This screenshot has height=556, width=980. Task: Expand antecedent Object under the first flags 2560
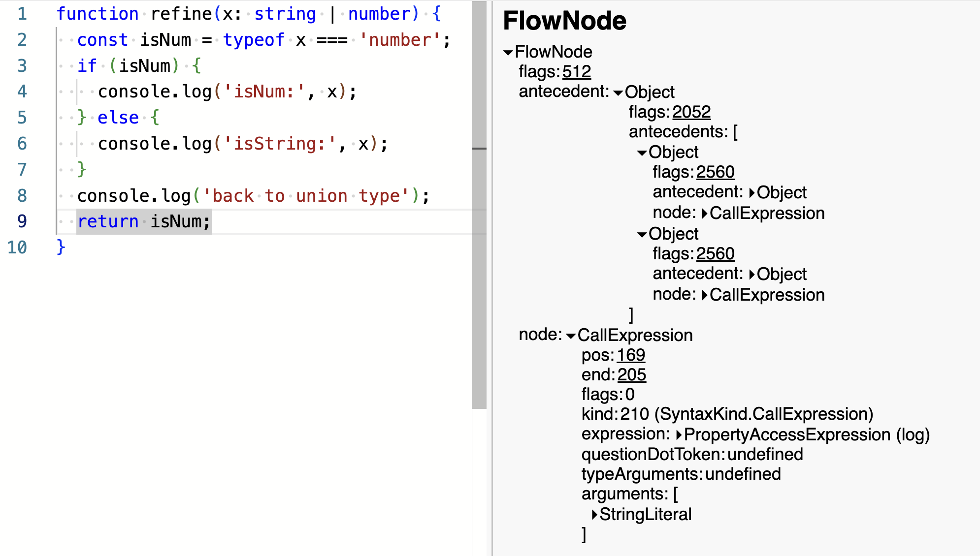(752, 193)
